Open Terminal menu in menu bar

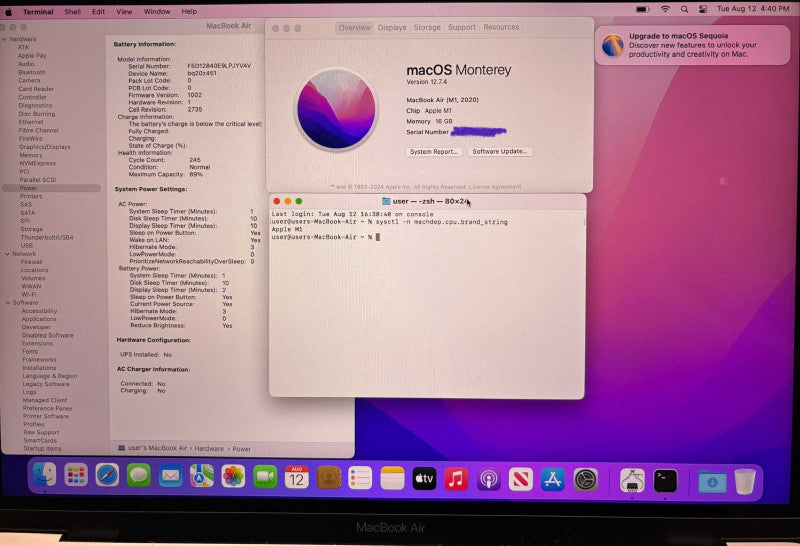[x=38, y=11]
